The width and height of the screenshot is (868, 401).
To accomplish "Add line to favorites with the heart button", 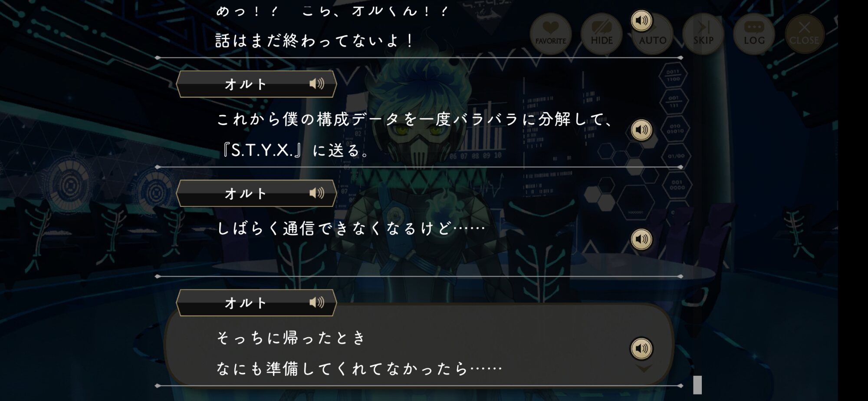I will 551,33.
